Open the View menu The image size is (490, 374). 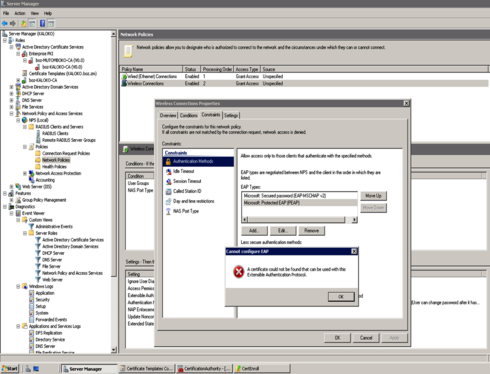(x=35, y=13)
